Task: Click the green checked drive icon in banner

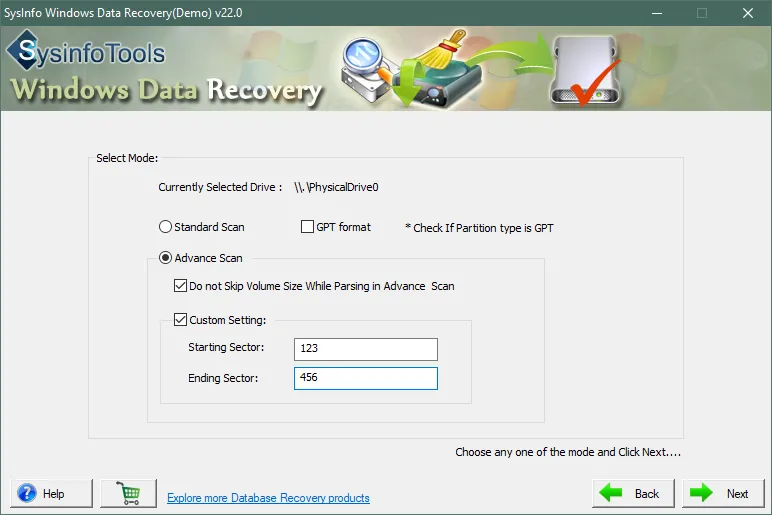Action: [586, 71]
